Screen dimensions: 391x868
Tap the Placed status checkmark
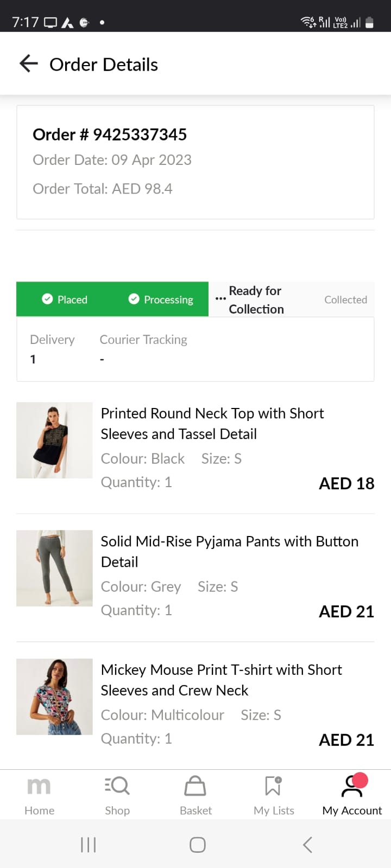47,299
